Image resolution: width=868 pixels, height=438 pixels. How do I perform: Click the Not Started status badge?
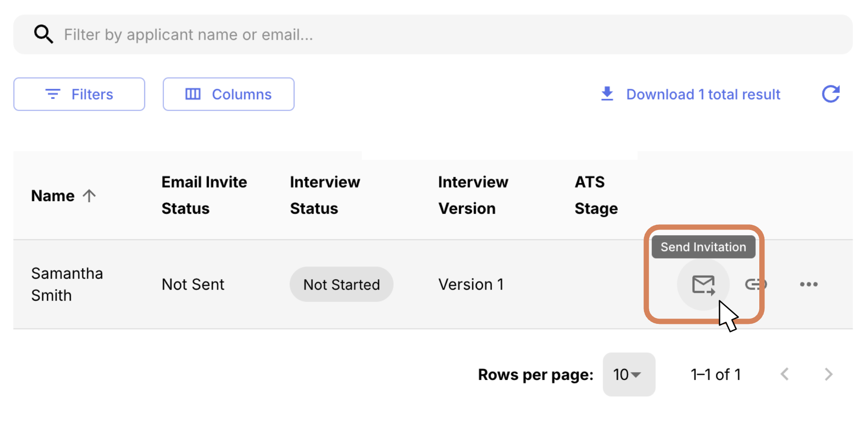341,284
